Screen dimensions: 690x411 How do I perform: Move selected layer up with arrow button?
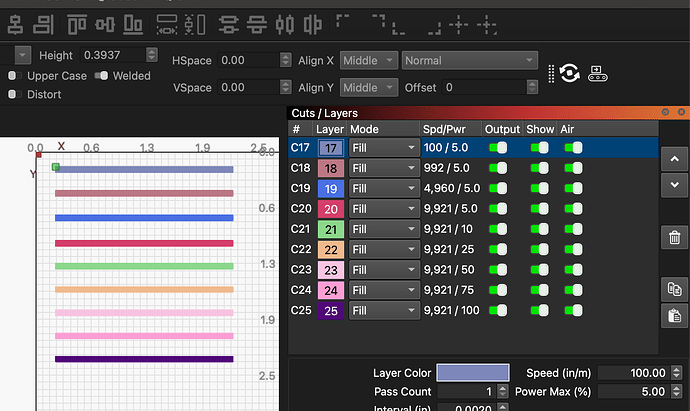tap(674, 159)
